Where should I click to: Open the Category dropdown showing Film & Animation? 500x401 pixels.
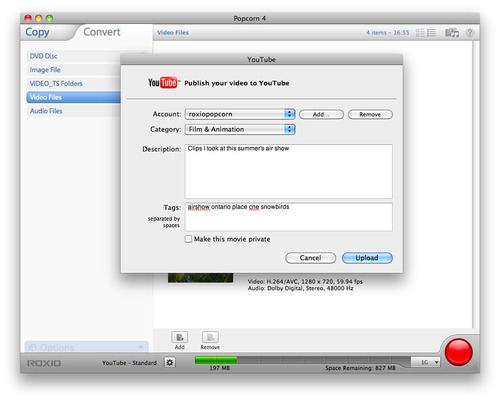point(240,129)
